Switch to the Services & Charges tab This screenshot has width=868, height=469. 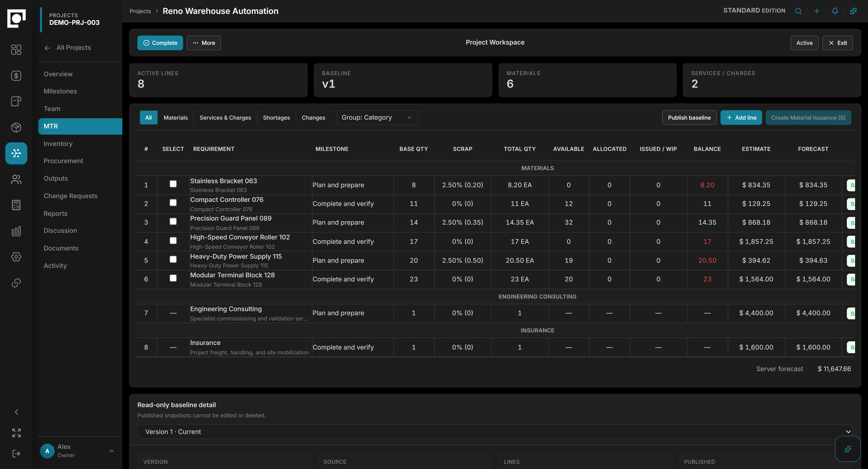[225, 118]
